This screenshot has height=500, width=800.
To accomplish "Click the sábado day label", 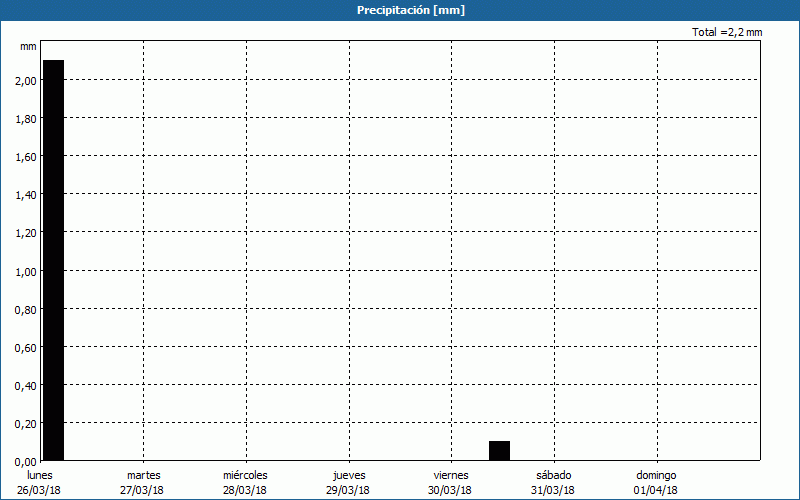I will tap(553, 475).
